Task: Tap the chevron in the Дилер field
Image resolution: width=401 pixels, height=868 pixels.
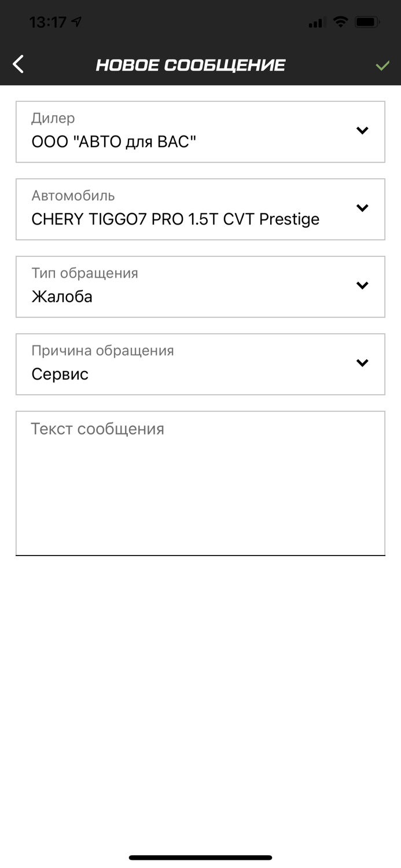Action: (x=362, y=131)
